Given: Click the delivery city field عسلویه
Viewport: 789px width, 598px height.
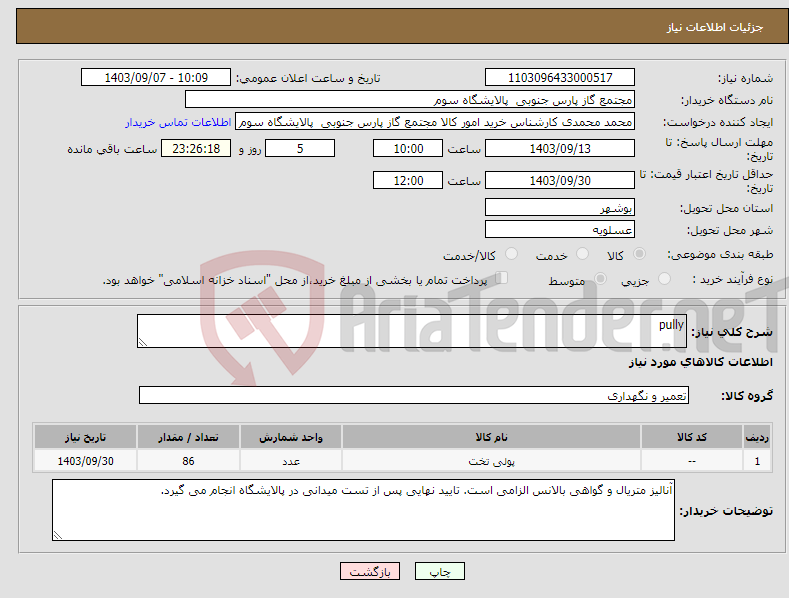Looking at the screenshot, I should (560, 230).
